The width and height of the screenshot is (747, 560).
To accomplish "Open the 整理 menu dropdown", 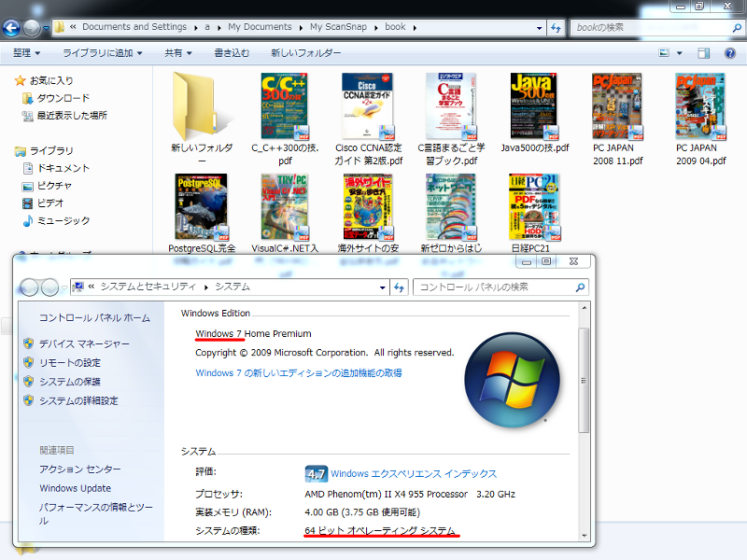I will click(x=27, y=53).
